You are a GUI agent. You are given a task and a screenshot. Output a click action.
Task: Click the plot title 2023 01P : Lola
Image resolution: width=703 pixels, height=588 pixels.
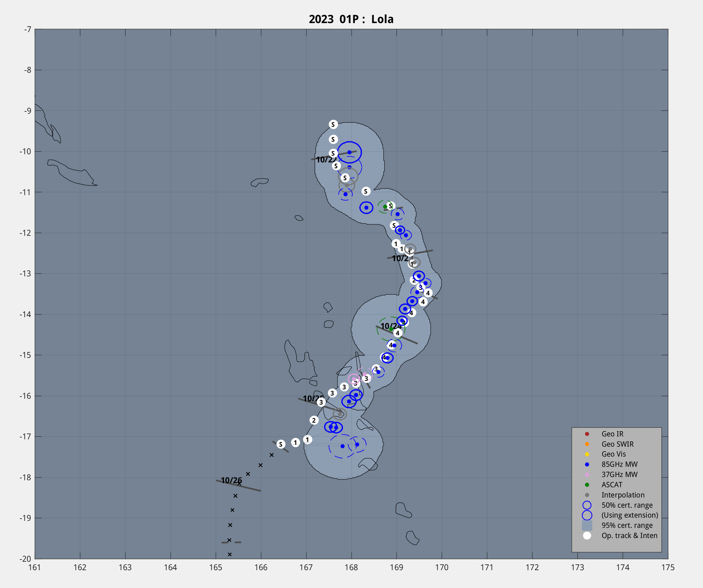[x=351, y=19]
